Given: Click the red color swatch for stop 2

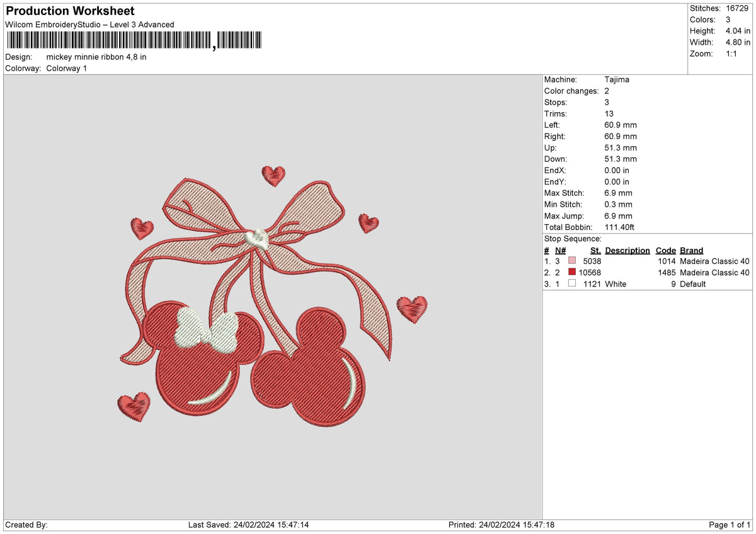Looking at the screenshot, I should click(x=572, y=272).
